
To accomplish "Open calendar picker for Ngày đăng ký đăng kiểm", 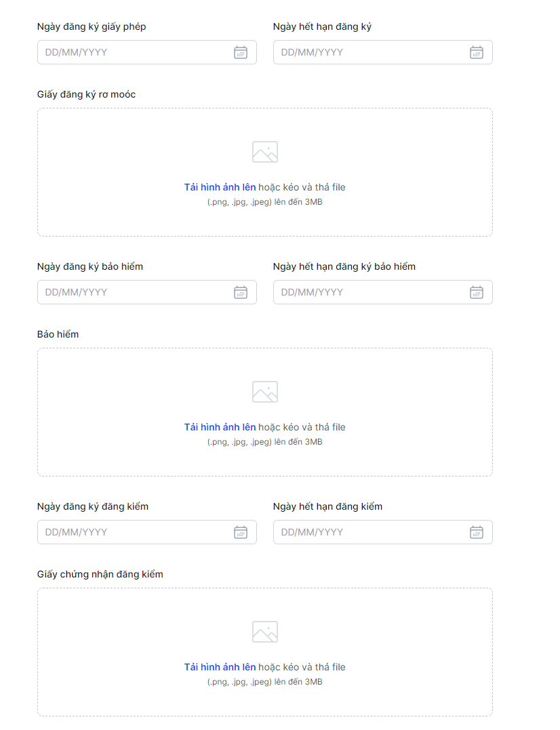I will click(241, 532).
